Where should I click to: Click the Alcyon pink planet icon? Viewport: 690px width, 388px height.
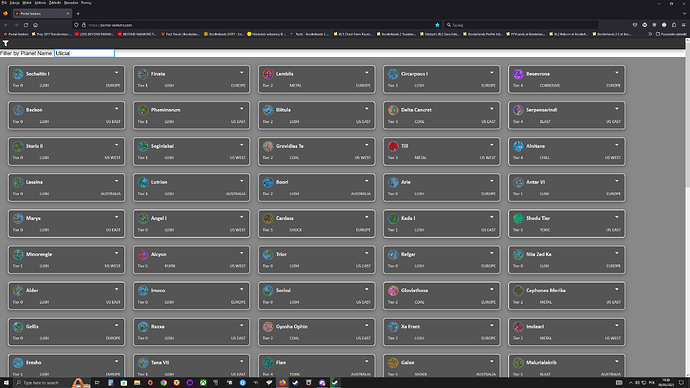143,254
